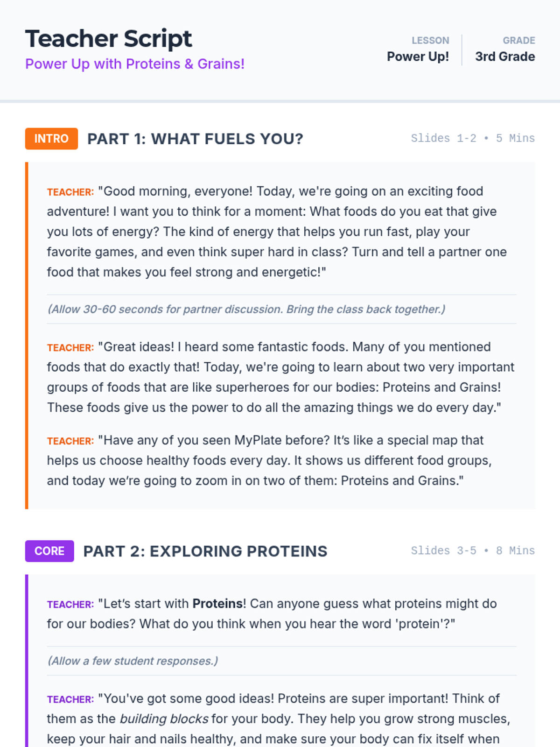This screenshot has width=560, height=747.
Task: Click the italic phrase "building blocks"
Action: coord(164,719)
